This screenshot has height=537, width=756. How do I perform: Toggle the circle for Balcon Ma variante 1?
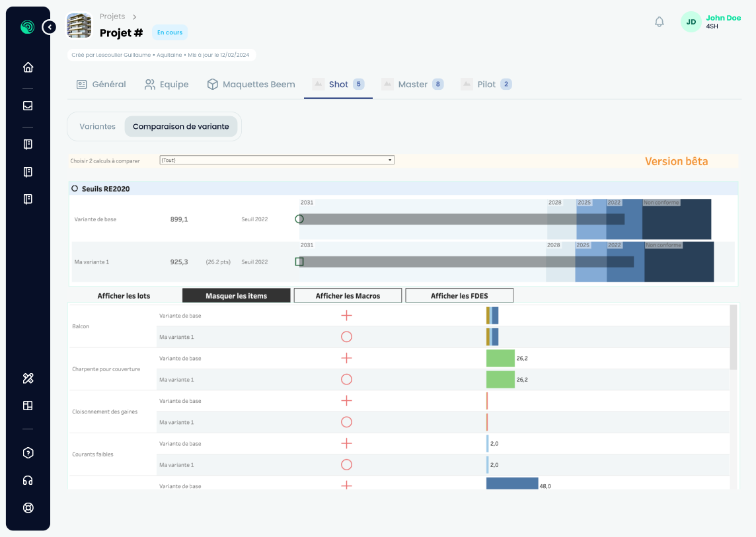click(x=346, y=337)
